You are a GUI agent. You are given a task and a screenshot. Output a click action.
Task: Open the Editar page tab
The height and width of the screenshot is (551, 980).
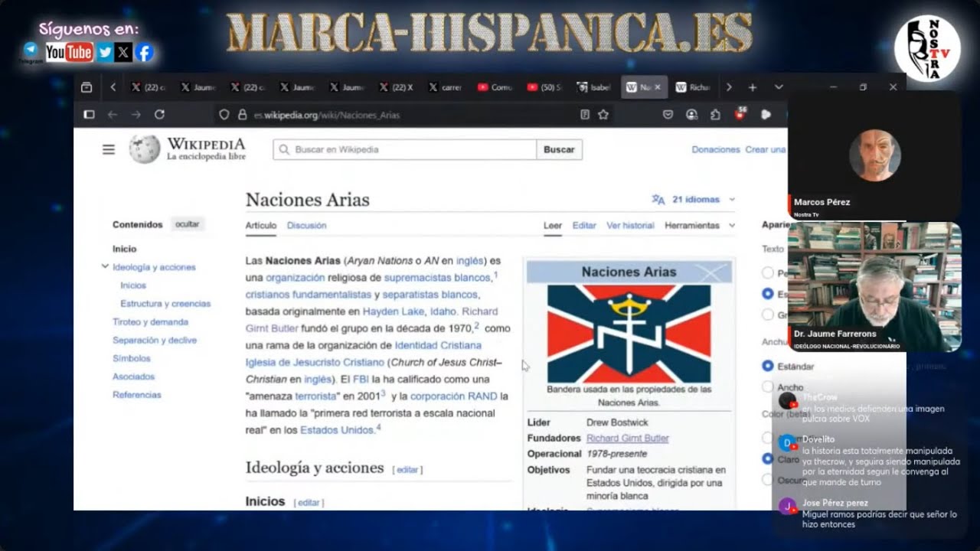point(584,226)
